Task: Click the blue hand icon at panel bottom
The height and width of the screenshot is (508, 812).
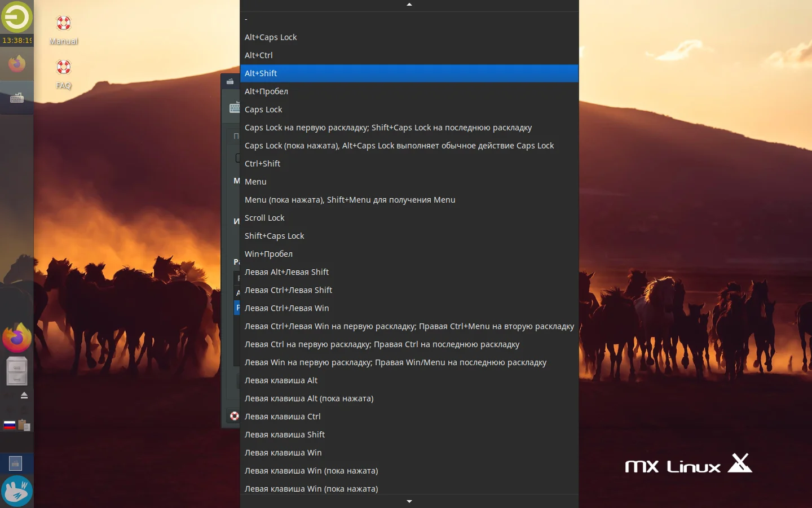Action: coord(17,491)
